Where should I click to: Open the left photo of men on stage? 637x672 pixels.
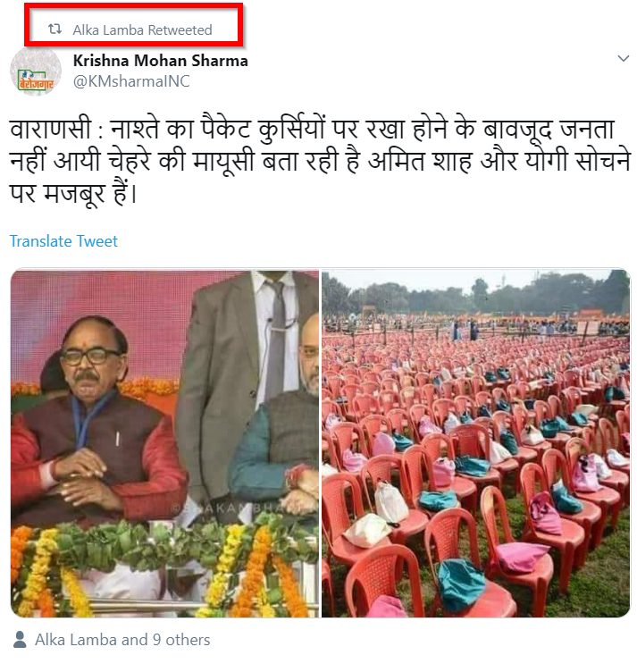164,443
